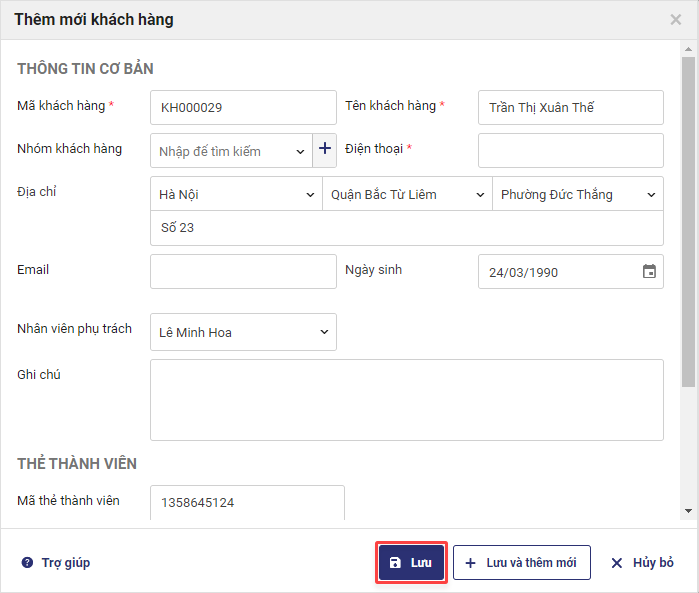Click the Mã thẻ thành viên field
The image size is (699, 593).
pyautogui.click(x=247, y=502)
